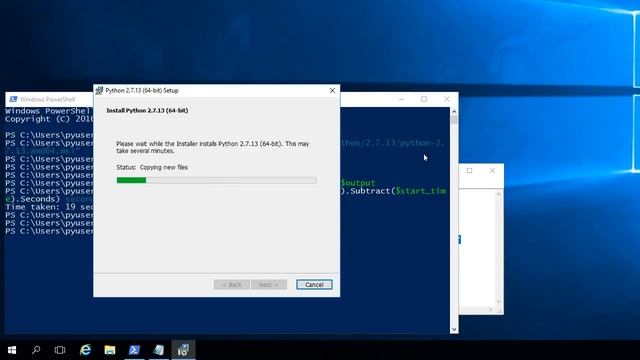Click the server/notepad taskbar icon
The width and height of the screenshot is (640, 360).
[159, 350]
